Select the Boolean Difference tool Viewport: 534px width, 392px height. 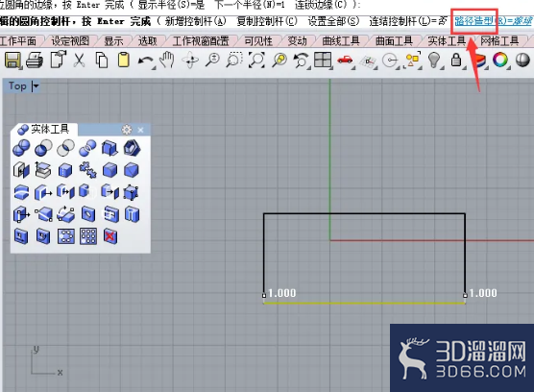(x=43, y=148)
